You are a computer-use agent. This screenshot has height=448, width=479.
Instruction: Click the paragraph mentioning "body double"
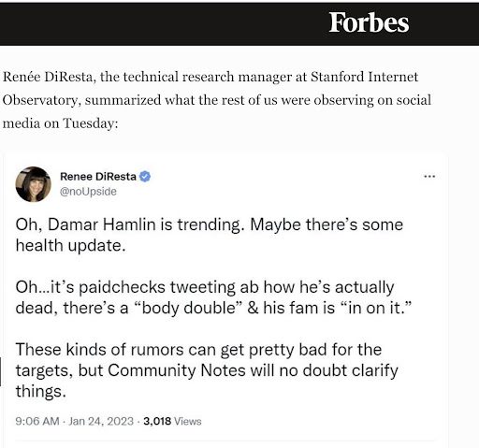[213, 297]
